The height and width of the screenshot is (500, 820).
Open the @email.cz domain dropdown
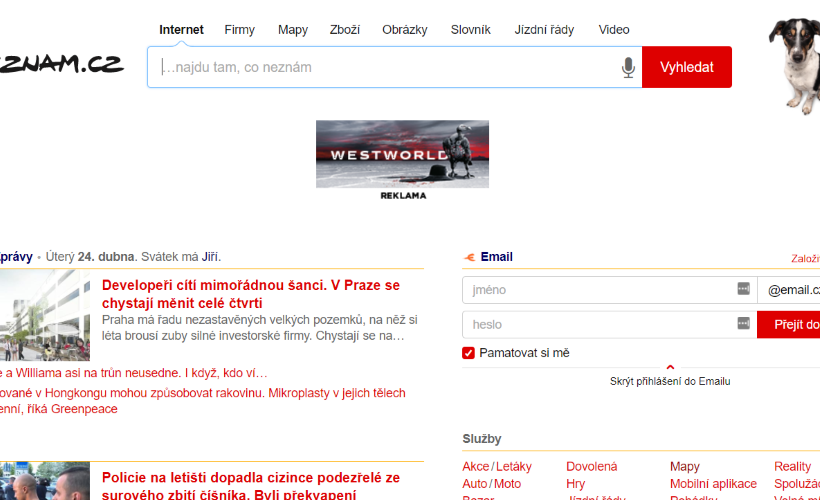coord(792,290)
